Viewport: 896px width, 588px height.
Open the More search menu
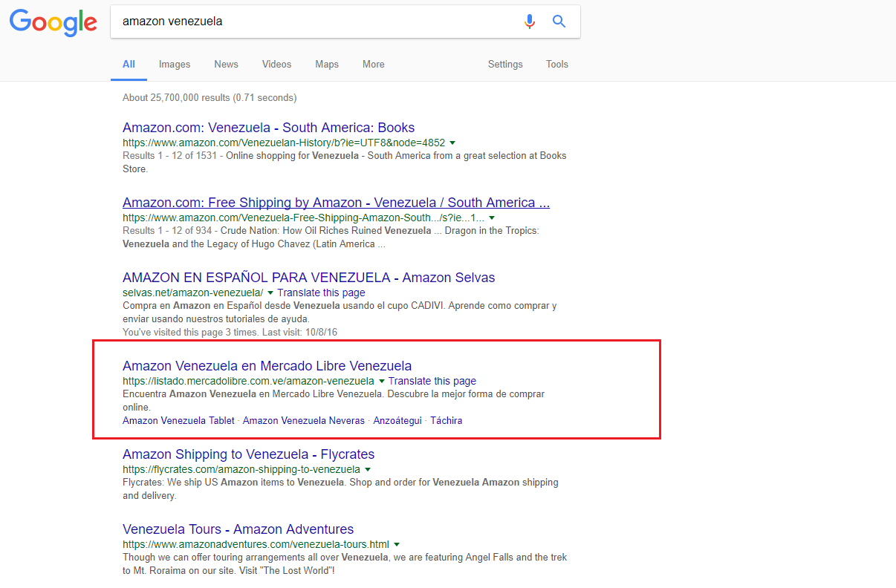[x=374, y=64]
